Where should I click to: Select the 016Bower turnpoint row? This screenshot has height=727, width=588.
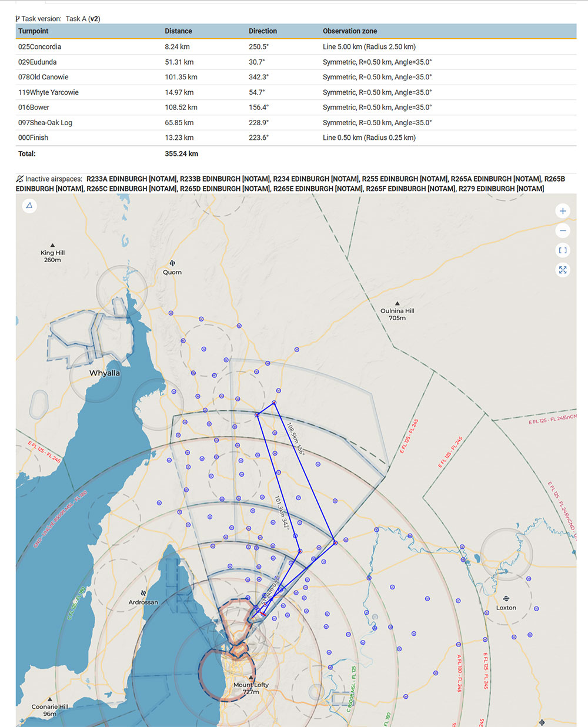click(x=296, y=108)
